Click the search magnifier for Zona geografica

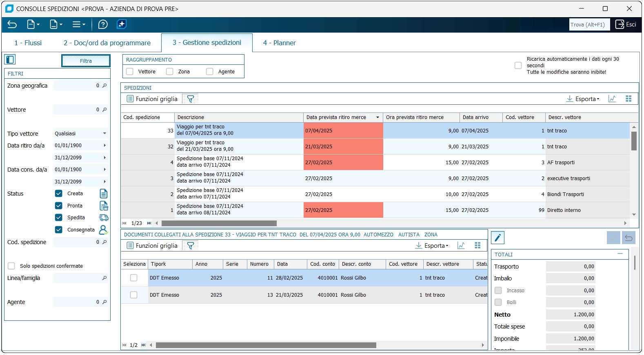(x=104, y=86)
